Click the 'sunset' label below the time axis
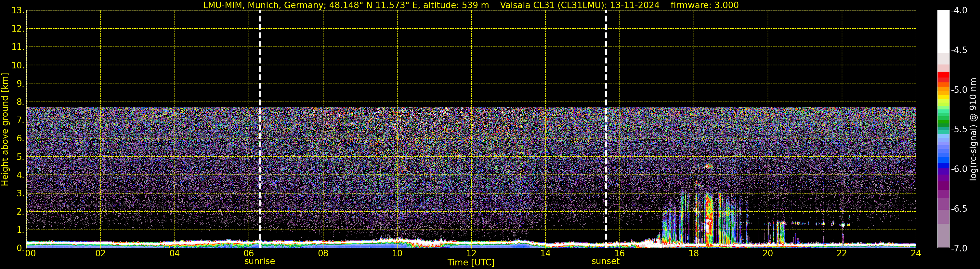The image size is (980, 269). coord(605,262)
